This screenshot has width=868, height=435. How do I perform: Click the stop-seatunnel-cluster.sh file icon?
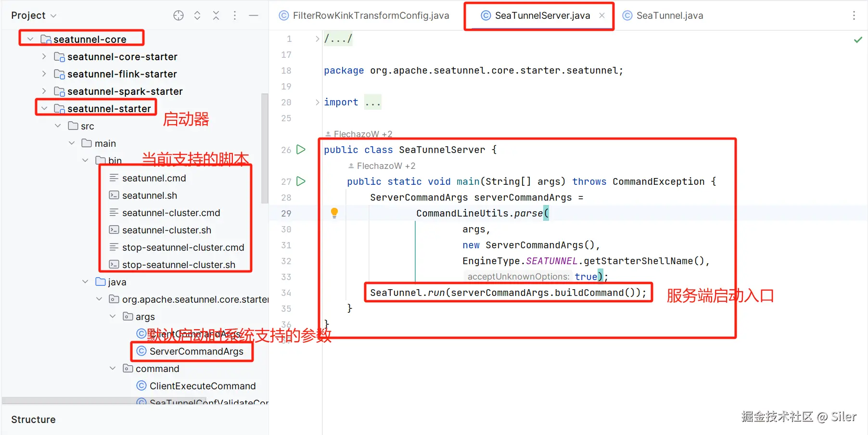pos(114,265)
